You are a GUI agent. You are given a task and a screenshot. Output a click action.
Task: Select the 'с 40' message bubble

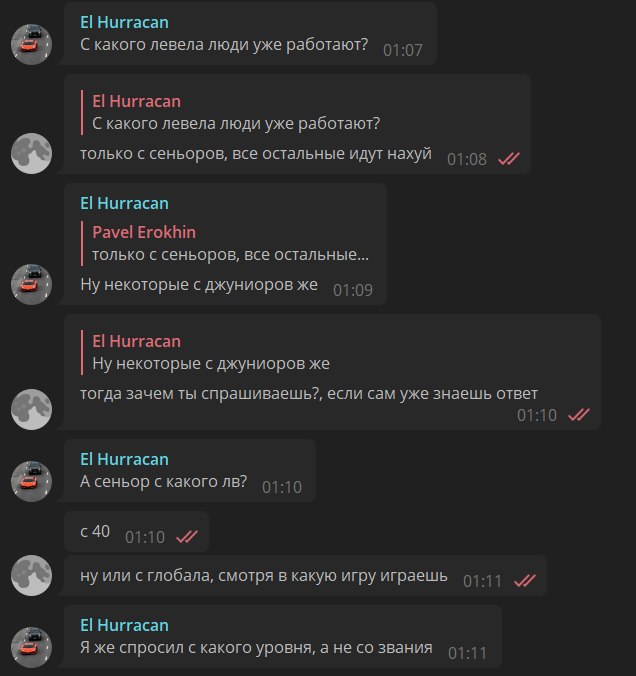pyautogui.click(x=137, y=531)
